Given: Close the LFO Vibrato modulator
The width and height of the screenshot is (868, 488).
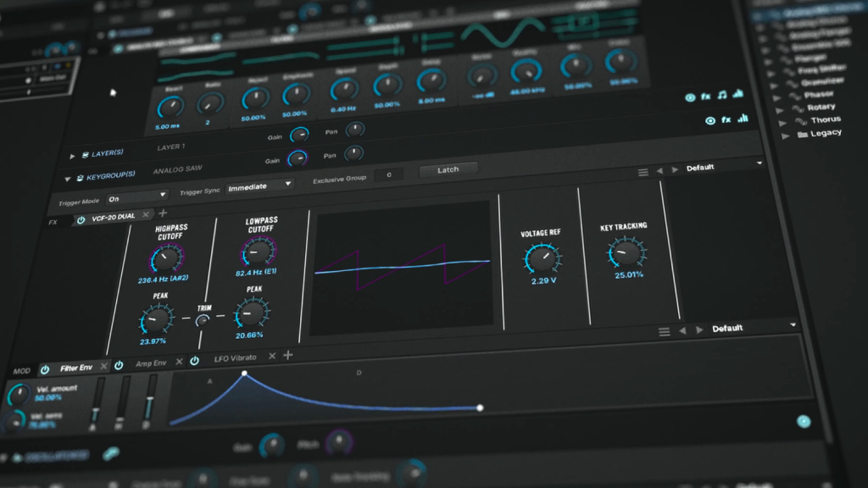Looking at the screenshot, I should coord(272,357).
